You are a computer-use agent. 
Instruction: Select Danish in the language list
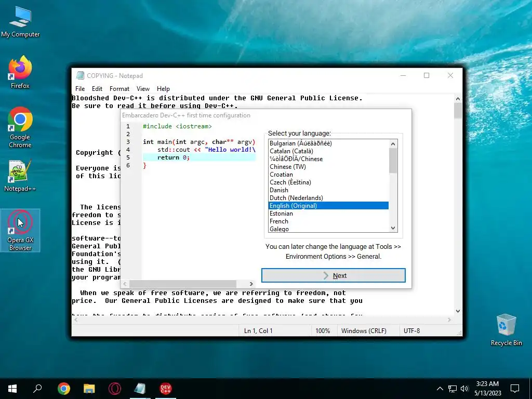click(328, 190)
